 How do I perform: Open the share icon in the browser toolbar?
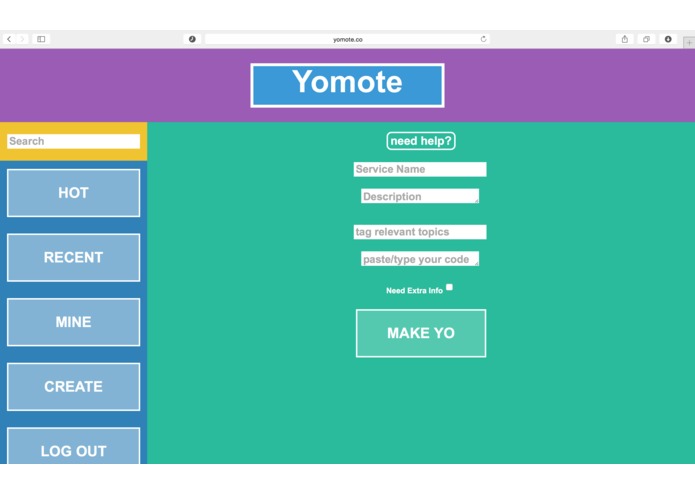tap(625, 39)
